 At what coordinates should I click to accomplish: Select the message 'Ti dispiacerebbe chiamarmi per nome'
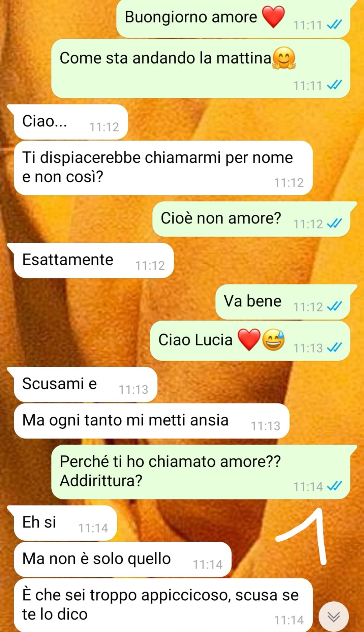(163, 168)
